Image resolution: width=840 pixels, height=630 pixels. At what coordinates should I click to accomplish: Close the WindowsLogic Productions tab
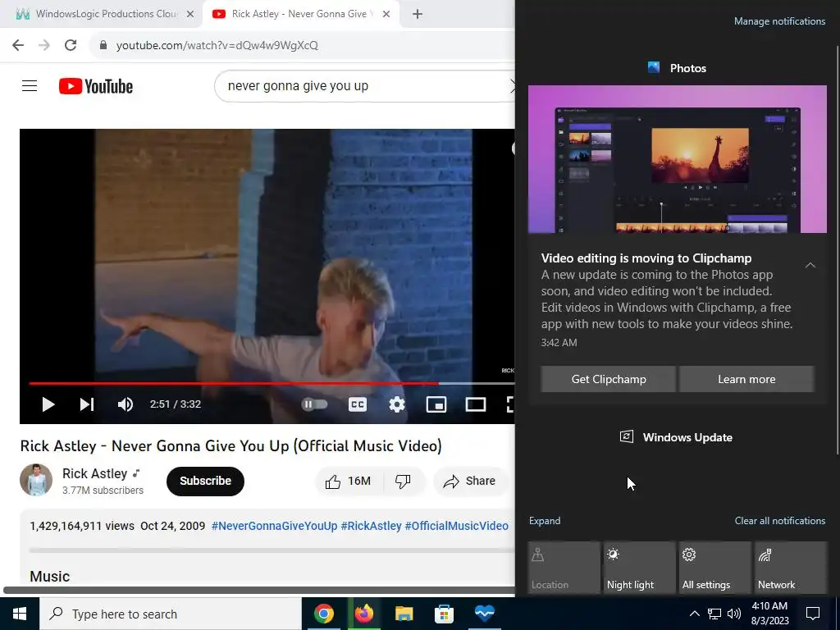click(190, 15)
